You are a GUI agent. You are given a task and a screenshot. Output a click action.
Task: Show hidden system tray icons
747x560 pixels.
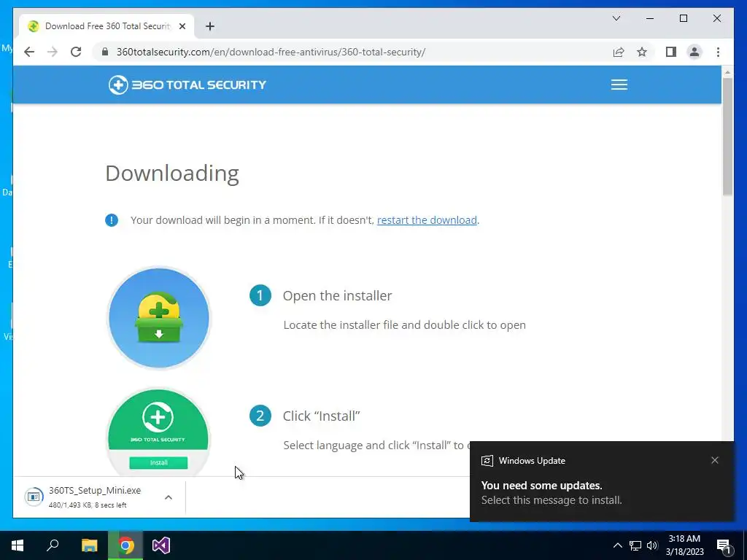pyautogui.click(x=617, y=545)
